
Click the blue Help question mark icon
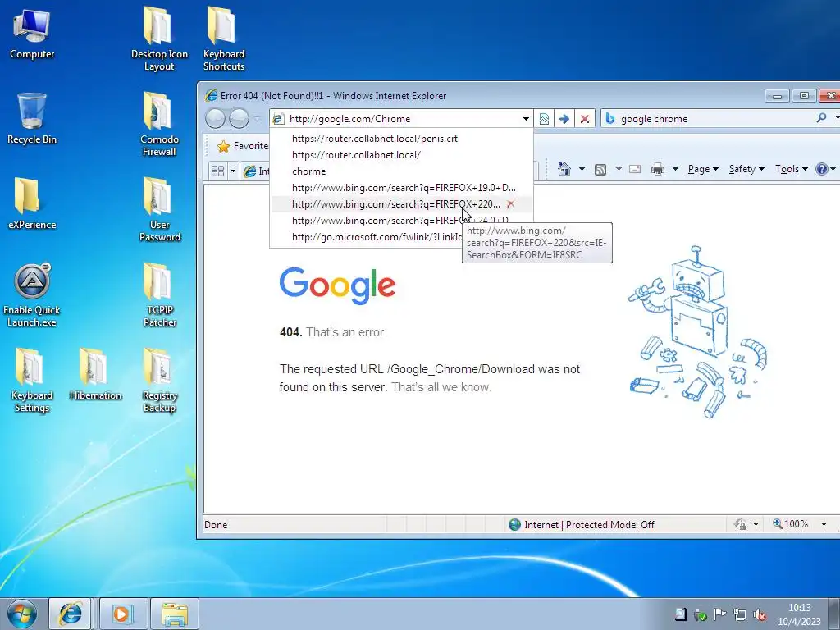(821, 169)
